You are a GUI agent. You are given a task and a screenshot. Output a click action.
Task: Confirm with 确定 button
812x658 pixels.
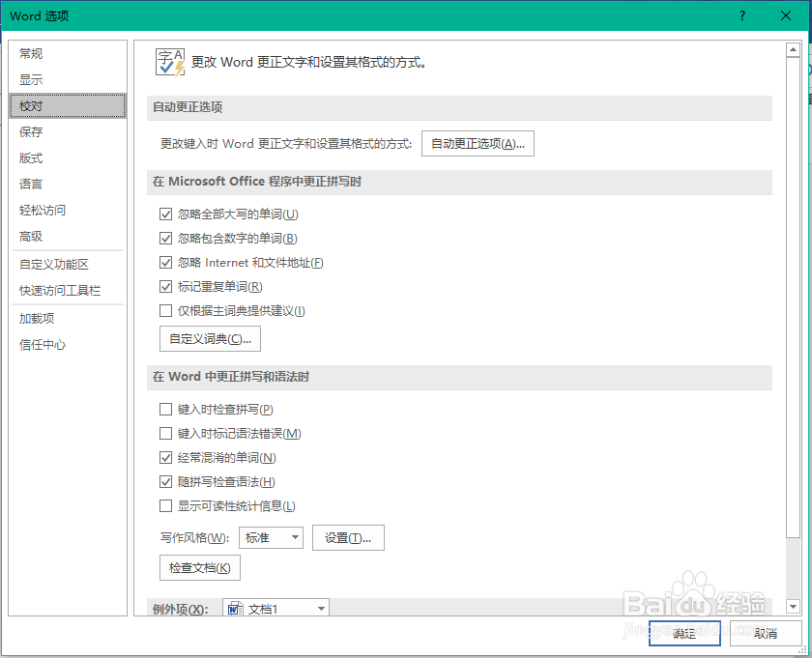click(684, 633)
